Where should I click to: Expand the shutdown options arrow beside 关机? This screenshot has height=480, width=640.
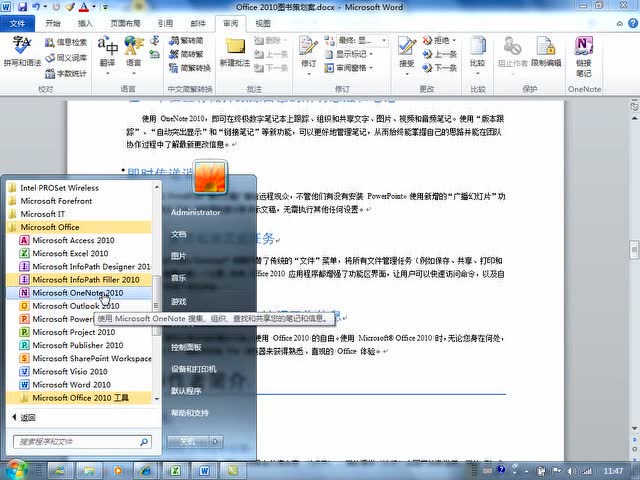pos(217,440)
